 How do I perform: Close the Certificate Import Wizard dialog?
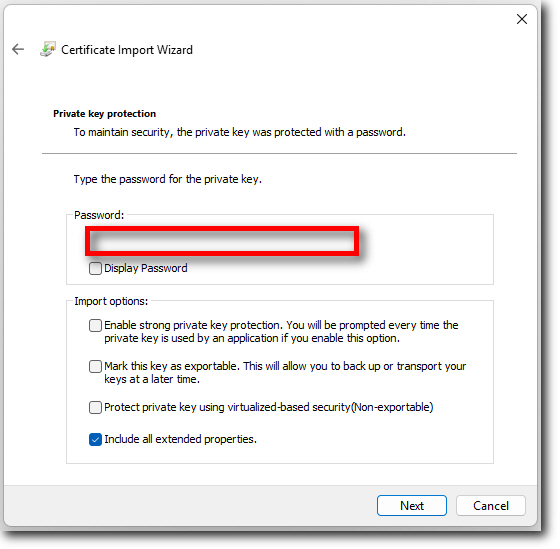coord(522,19)
